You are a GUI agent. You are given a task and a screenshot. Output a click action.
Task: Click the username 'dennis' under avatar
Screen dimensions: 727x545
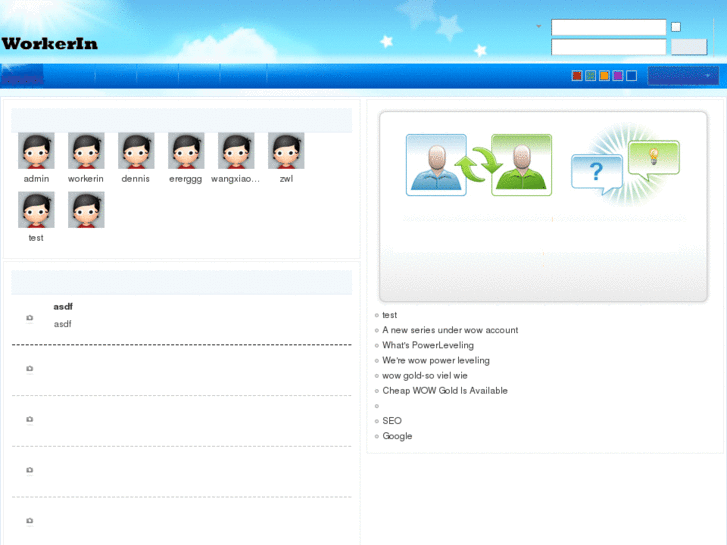[135, 179]
